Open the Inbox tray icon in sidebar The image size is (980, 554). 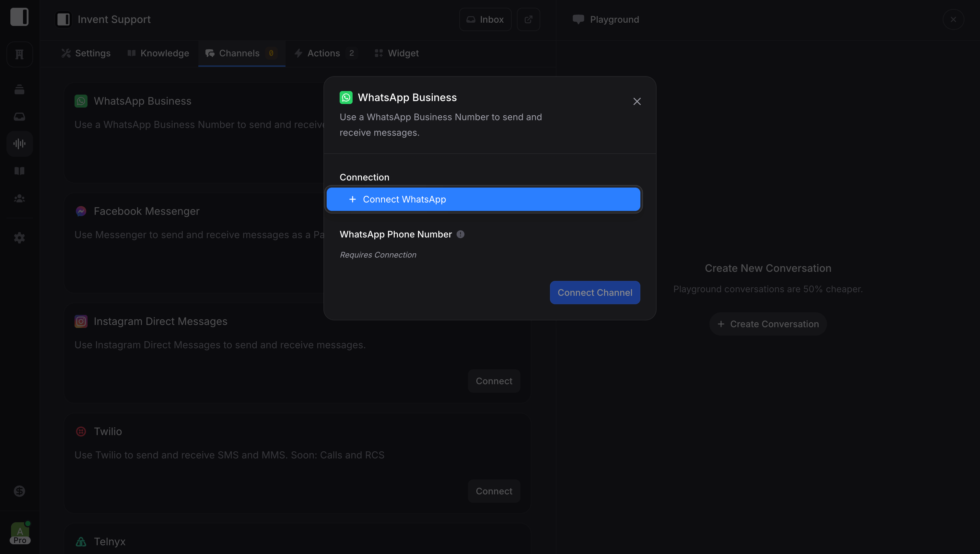19,116
